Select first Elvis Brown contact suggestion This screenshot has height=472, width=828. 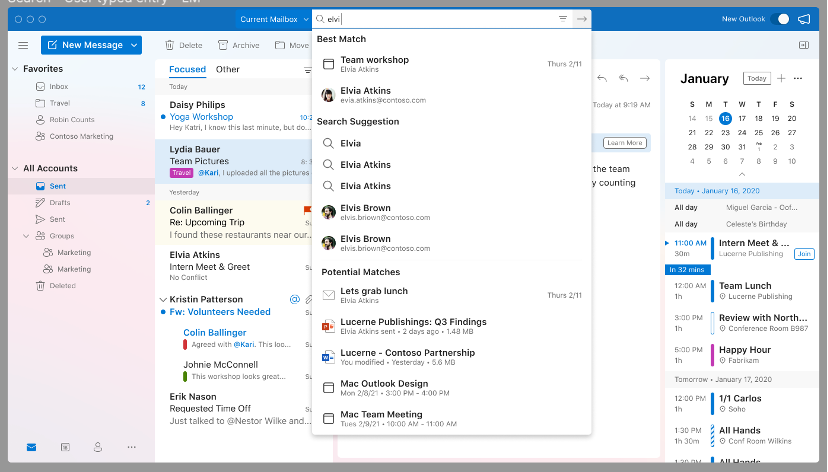[x=451, y=212]
